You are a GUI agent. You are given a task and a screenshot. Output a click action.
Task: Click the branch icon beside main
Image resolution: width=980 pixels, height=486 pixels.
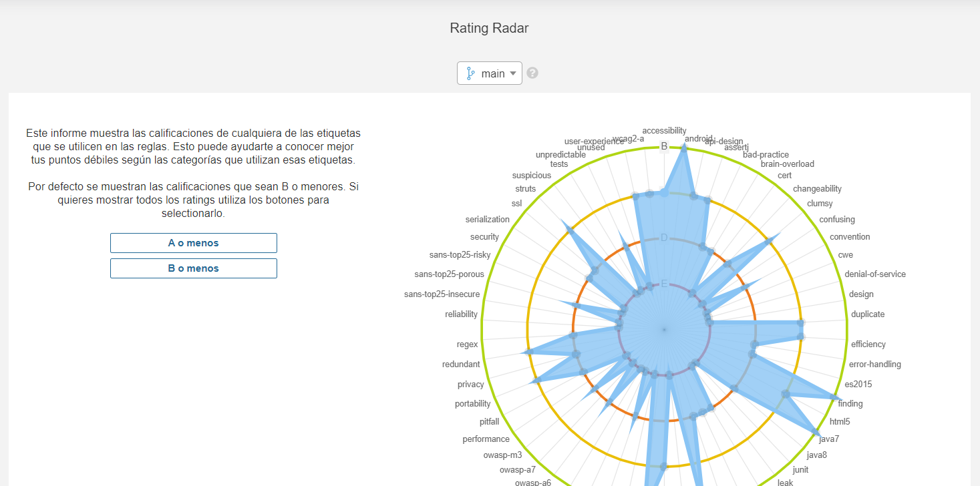(x=470, y=73)
